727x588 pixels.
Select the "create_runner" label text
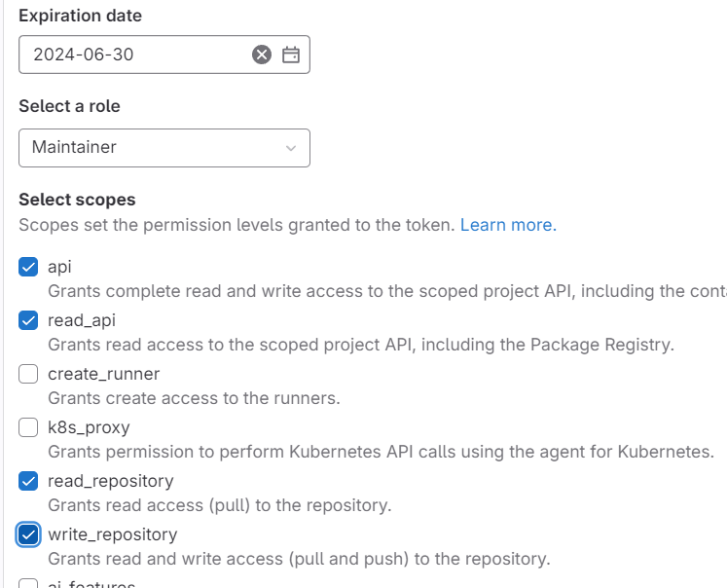[x=103, y=374]
